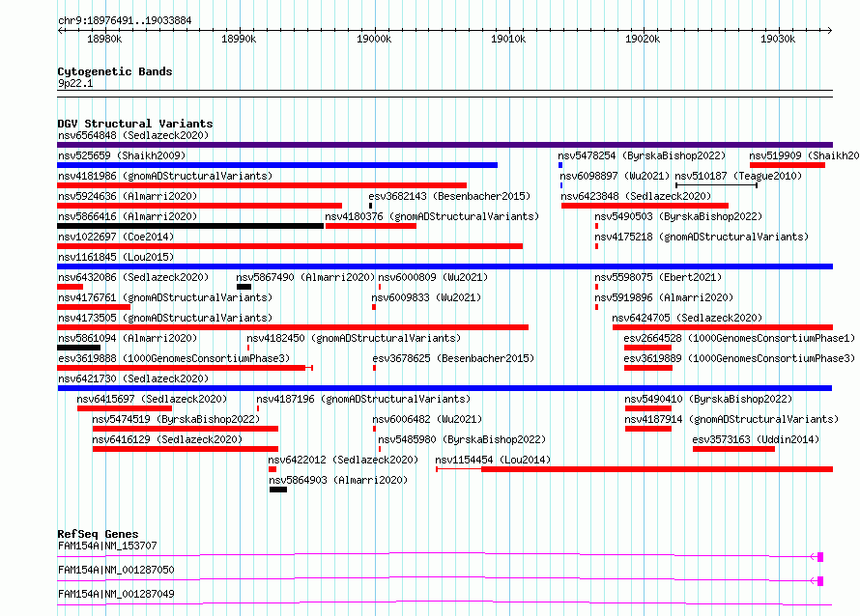The image size is (860, 616).
Task: Select nsv4175218 (gnomADStructuralVariants) label
Action: pos(702,237)
